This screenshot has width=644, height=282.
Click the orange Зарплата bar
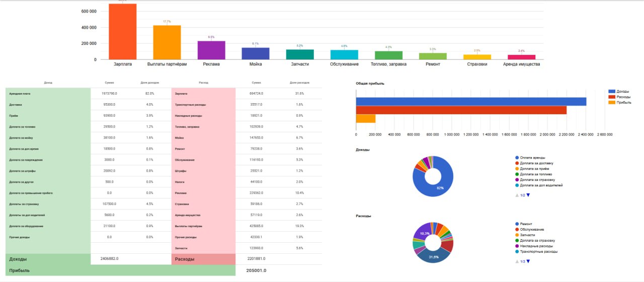tap(122, 33)
